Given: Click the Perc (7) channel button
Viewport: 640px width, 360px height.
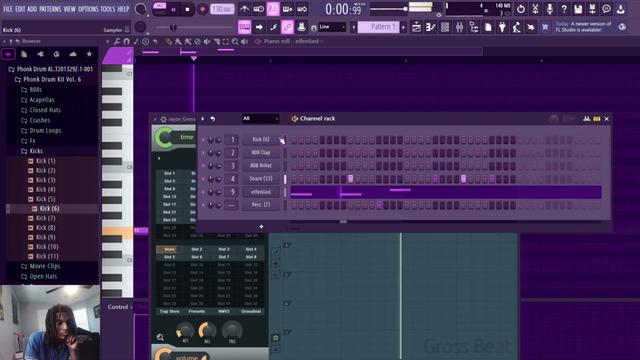Looking at the screenshot, I should tap(261, 205).
